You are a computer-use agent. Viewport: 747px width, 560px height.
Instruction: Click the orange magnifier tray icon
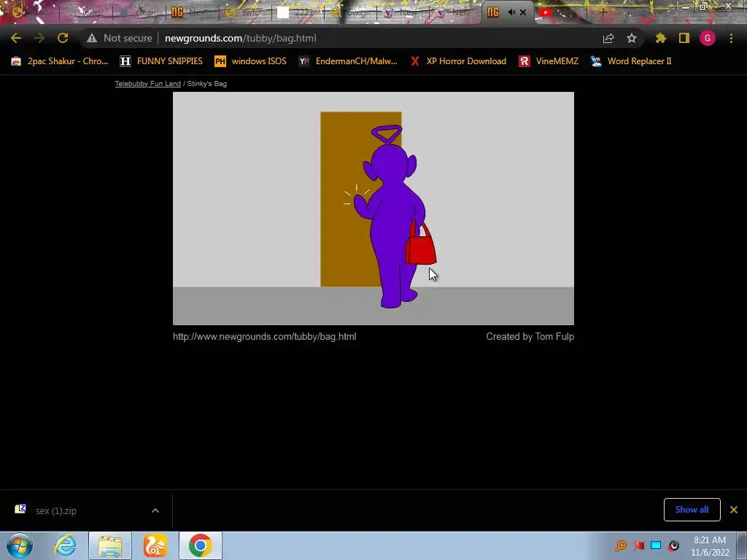pyautogui.click(x=621, y=545)
